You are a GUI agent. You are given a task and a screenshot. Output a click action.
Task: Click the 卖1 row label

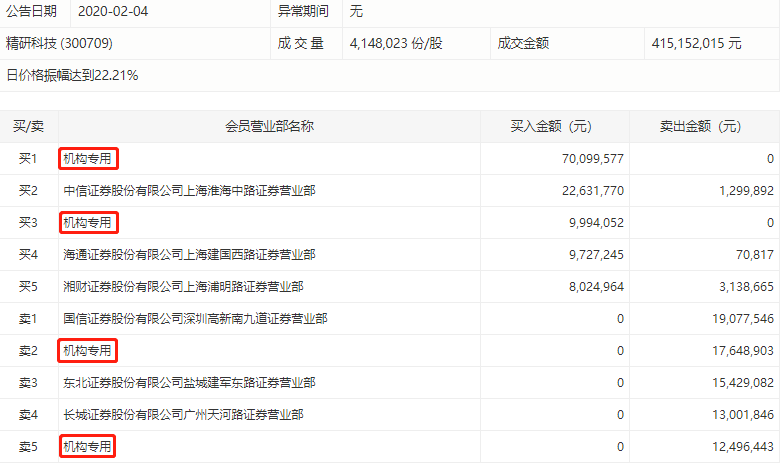pos(28,319)
